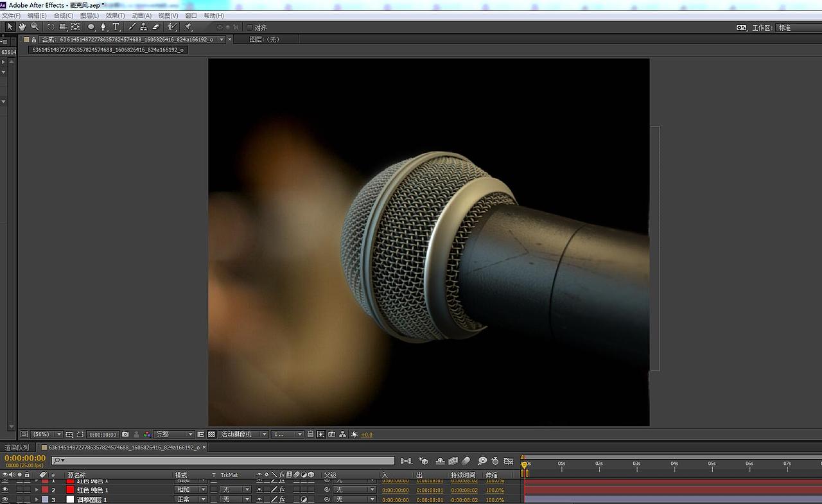
Task: Select the Pen tool
Action: (x=103, y=27)
